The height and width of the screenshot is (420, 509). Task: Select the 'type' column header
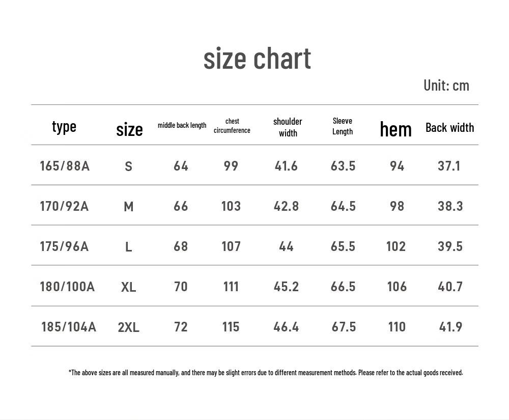tap(64, 127)
